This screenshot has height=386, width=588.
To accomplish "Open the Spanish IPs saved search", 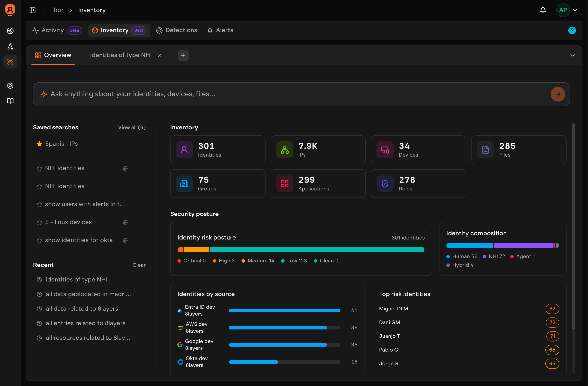I will click(x=61, y=144).
